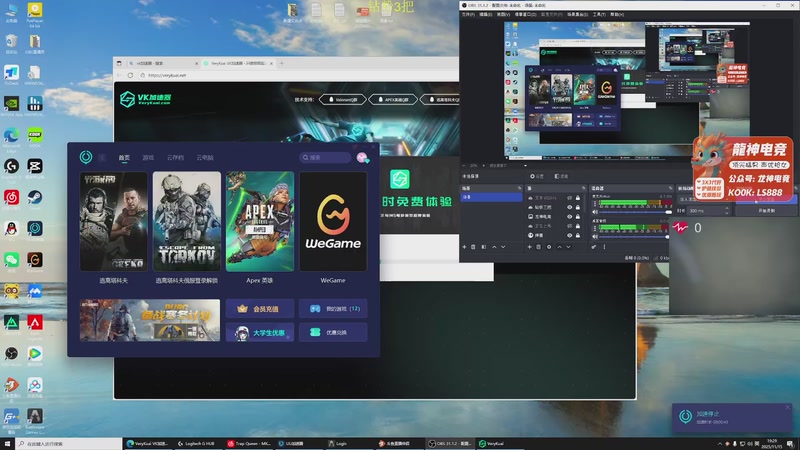Hide the 弹幕 browser source

(x=569, y=235)
